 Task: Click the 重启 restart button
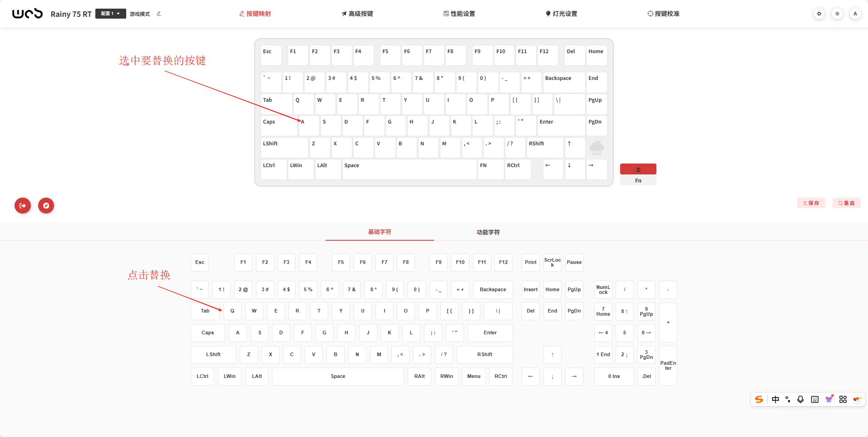click(847, 203)
